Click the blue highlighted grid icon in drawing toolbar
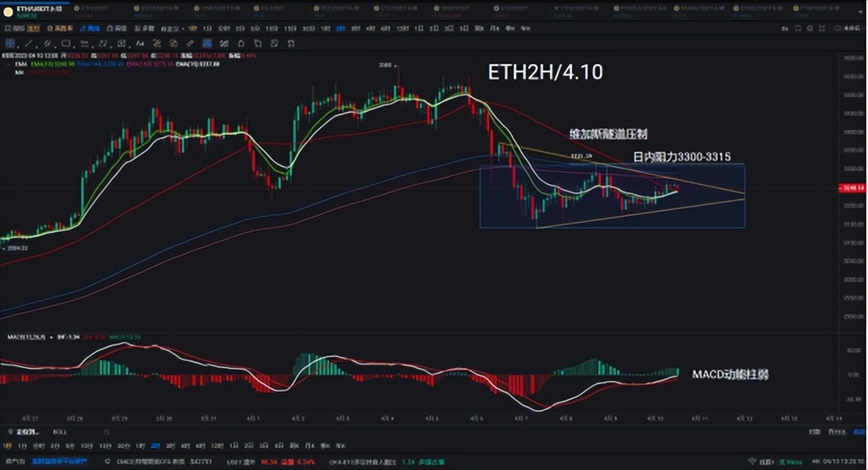 (x=207, y=43)
